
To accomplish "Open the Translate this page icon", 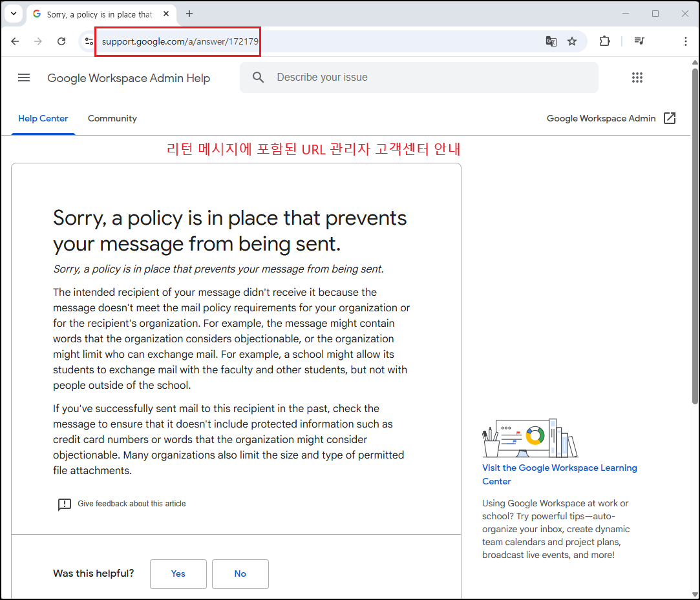I will pyautogui.click(x=551, y=41).
